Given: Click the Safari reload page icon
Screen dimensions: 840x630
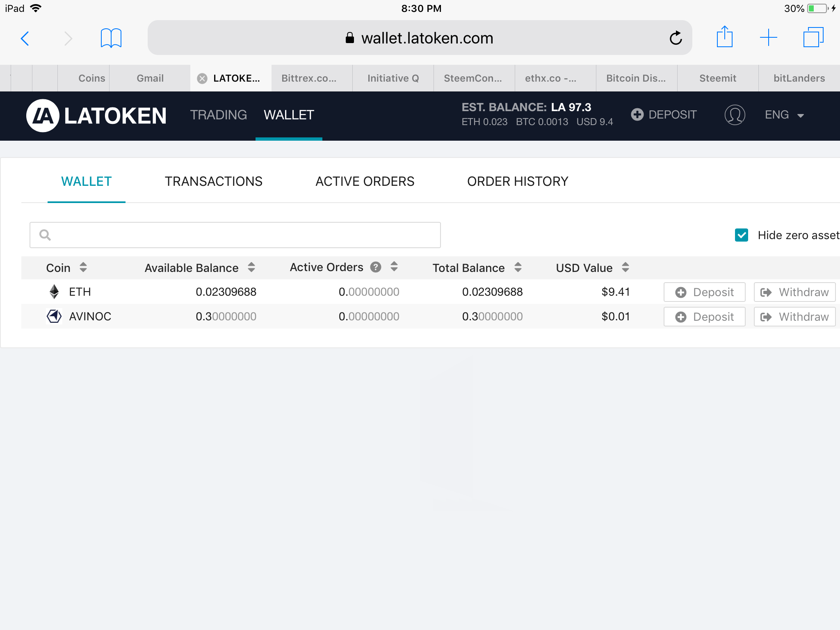Looking at the screenshot, I should [676, 38].
